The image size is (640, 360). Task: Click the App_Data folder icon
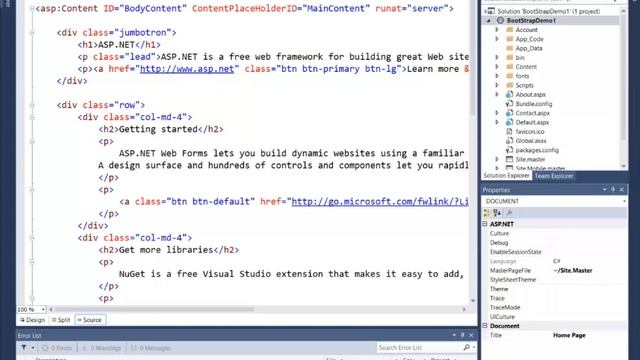click(509, 48)
